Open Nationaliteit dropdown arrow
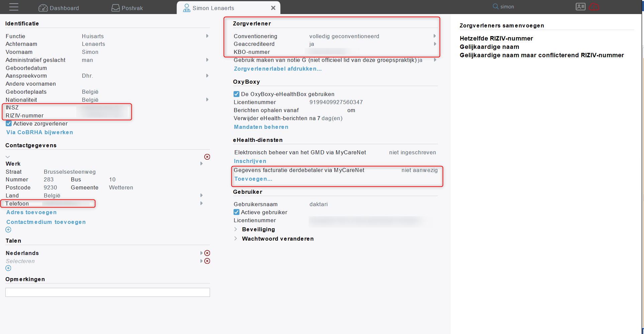This screenshot has height=334, width=644. coord(207,100)
